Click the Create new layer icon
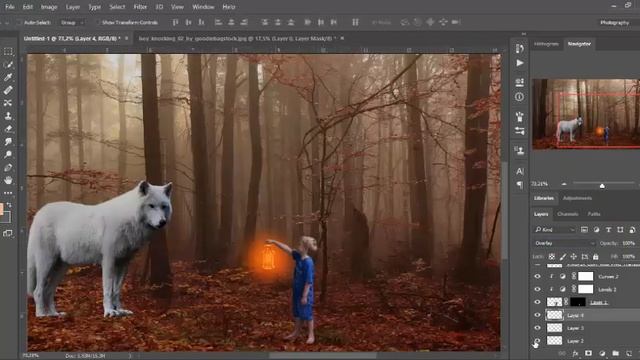The width and height of the screenshot is (640, 360). pos(629,353)
